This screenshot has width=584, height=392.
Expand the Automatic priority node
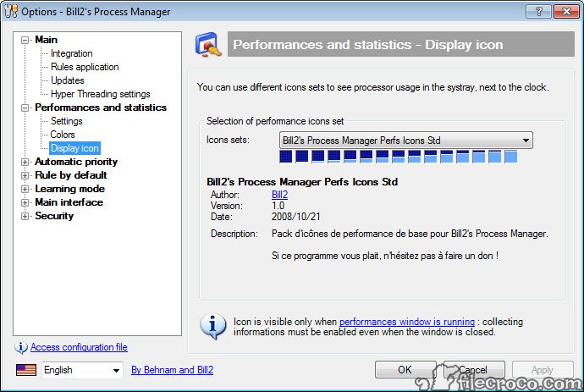tap(25, 162)
